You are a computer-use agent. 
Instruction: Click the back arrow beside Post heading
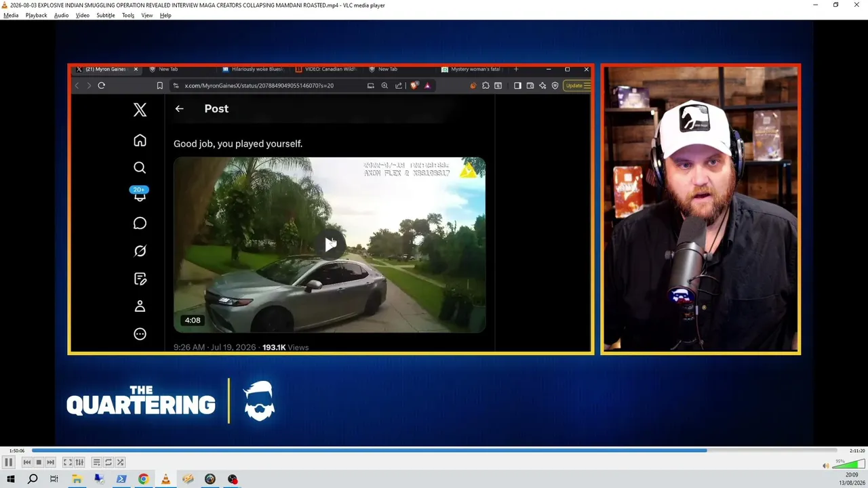[179, 108]
